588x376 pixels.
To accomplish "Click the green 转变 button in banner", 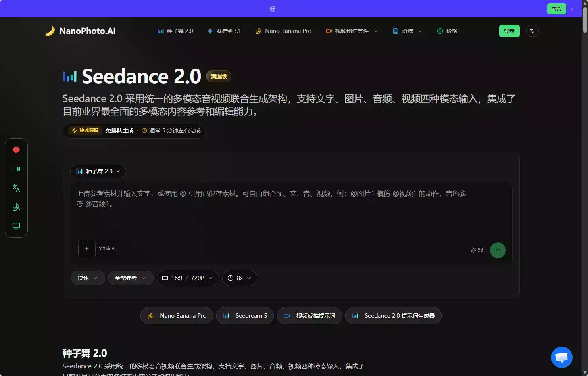I will 556,9.
